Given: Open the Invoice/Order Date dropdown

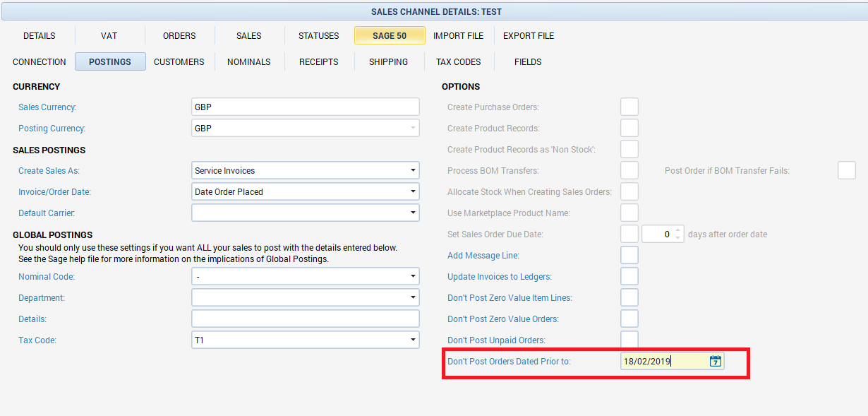Looking at the screenshot, I should point(412,192).
